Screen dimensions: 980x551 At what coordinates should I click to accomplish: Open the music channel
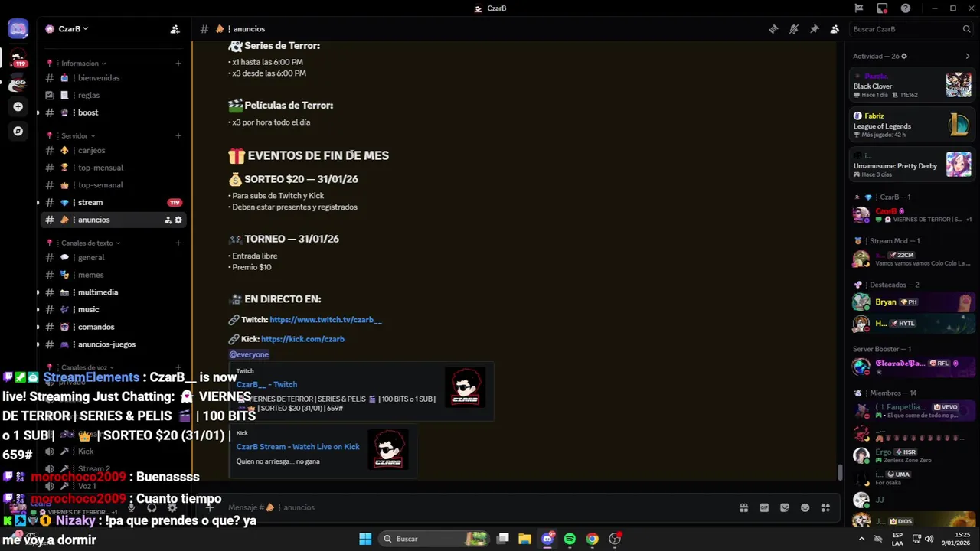pyautogui.click(x=113, y=309)
